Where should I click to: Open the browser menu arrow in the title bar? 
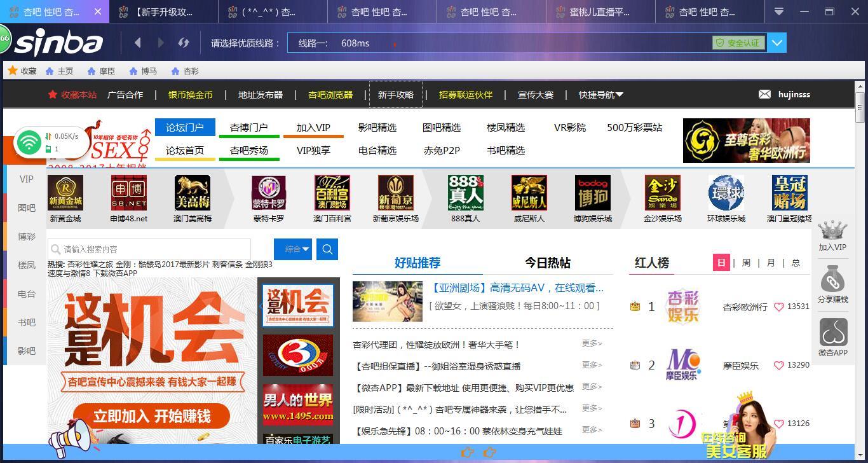[778, 11]
